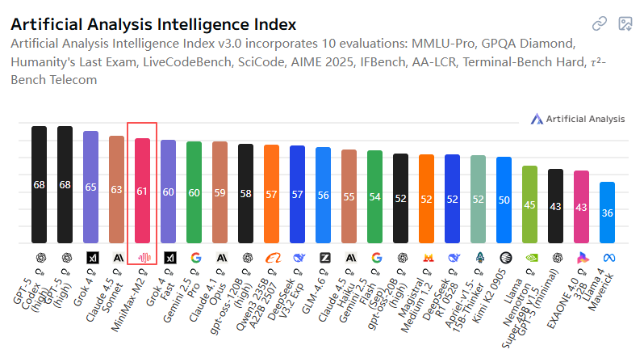This screenshot has width=644, height=358.
Task: Click the copy link icon
Action: [x=599, y=24]
